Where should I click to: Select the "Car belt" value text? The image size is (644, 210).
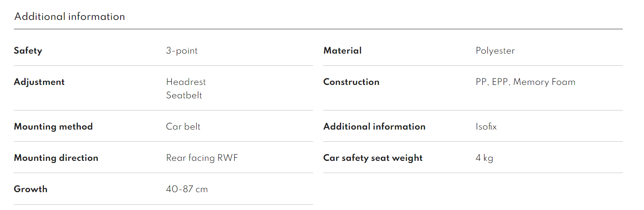pos(183,127)
